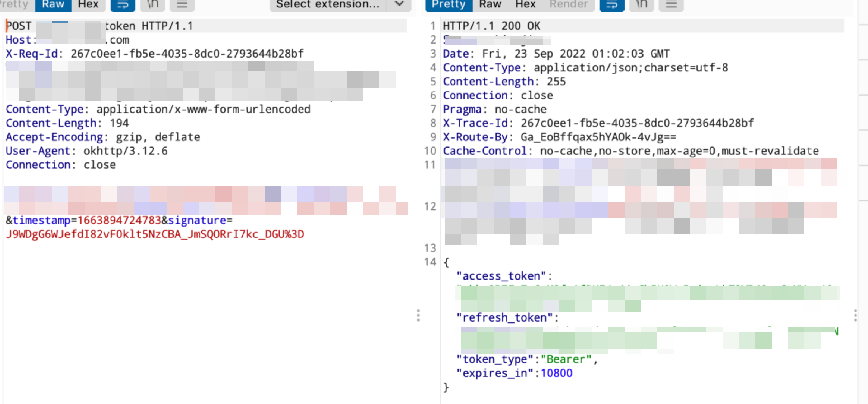This screenshot has height=404, width=868.
Task: Toggle show non-printable chars in request panel
Action: coord(152,4)
